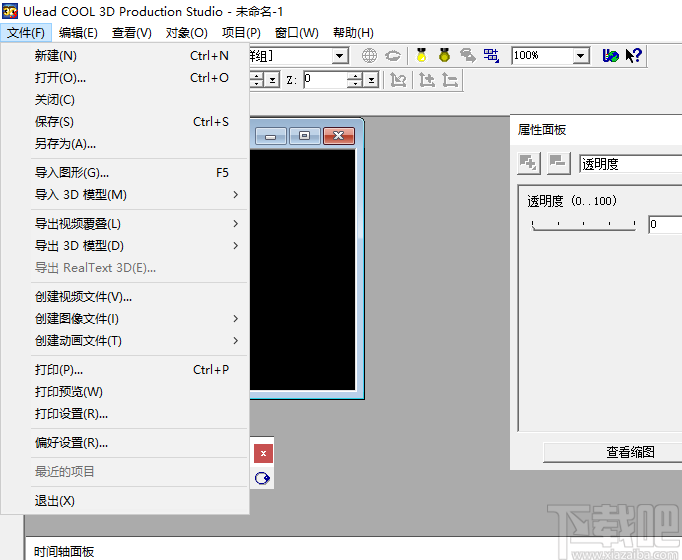
Task: Activate the context help arrow-question icon
Action: (633, 55)
